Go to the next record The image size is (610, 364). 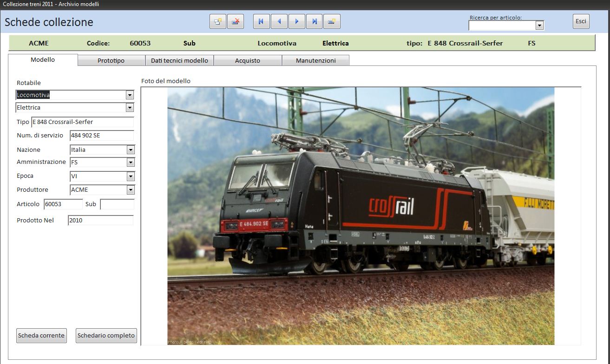[296, 21]
